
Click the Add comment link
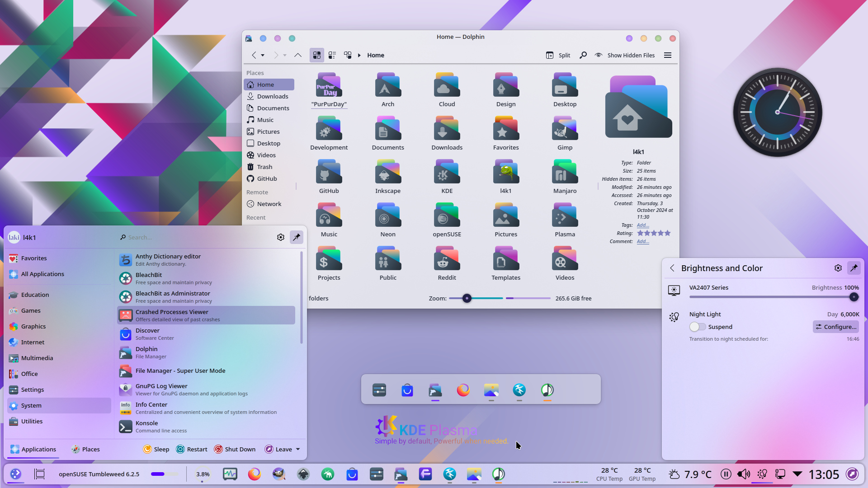click(x=643, y=241)
